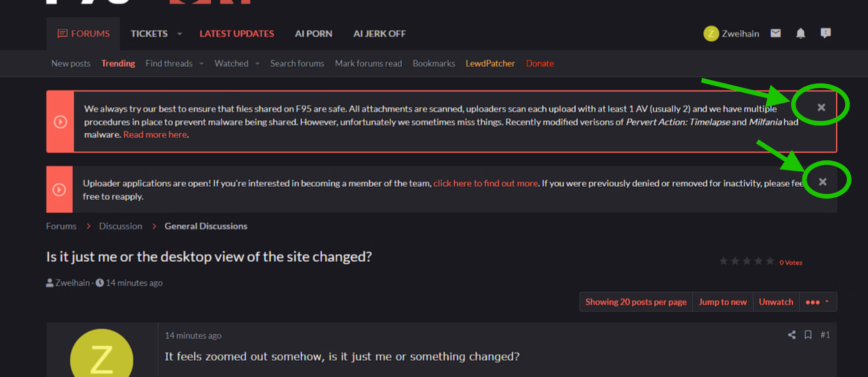Expand the Find threads dropdown
This screenshot has height=377, width=868.
(201, 64)
